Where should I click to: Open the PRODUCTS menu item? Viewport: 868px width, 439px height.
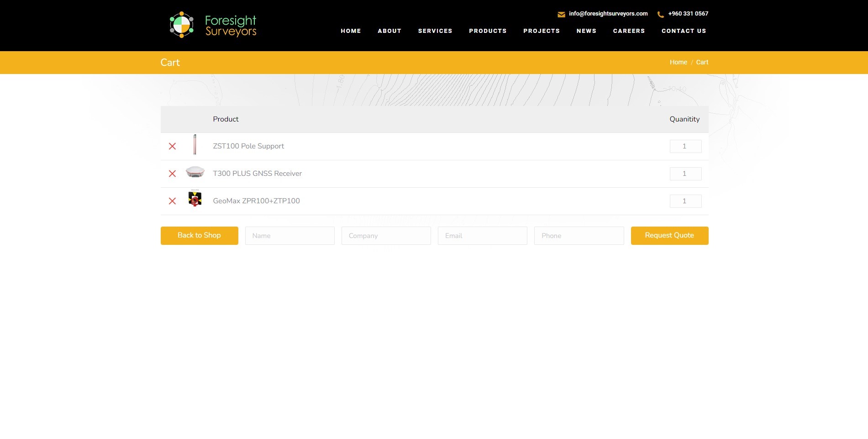click(x=488, y=31)
